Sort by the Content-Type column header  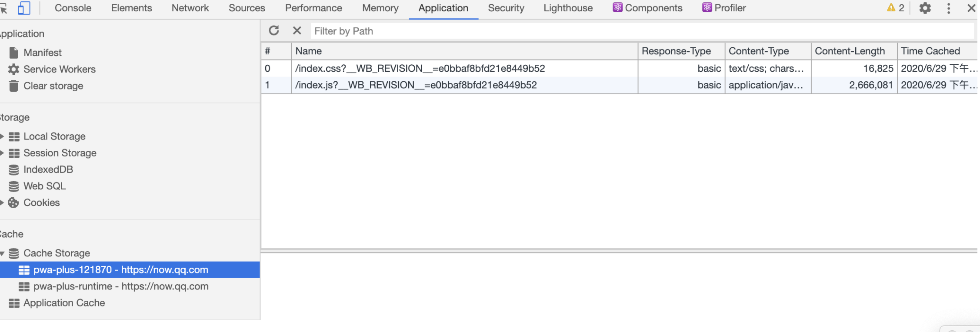click(x=767, y=51)
